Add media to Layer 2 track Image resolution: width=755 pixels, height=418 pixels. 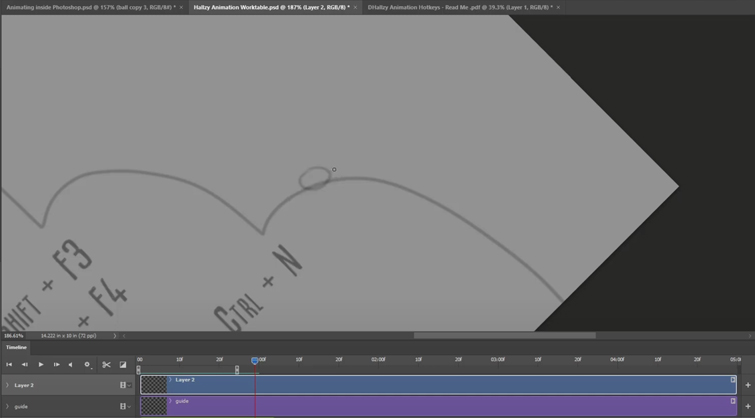point(748,385)
